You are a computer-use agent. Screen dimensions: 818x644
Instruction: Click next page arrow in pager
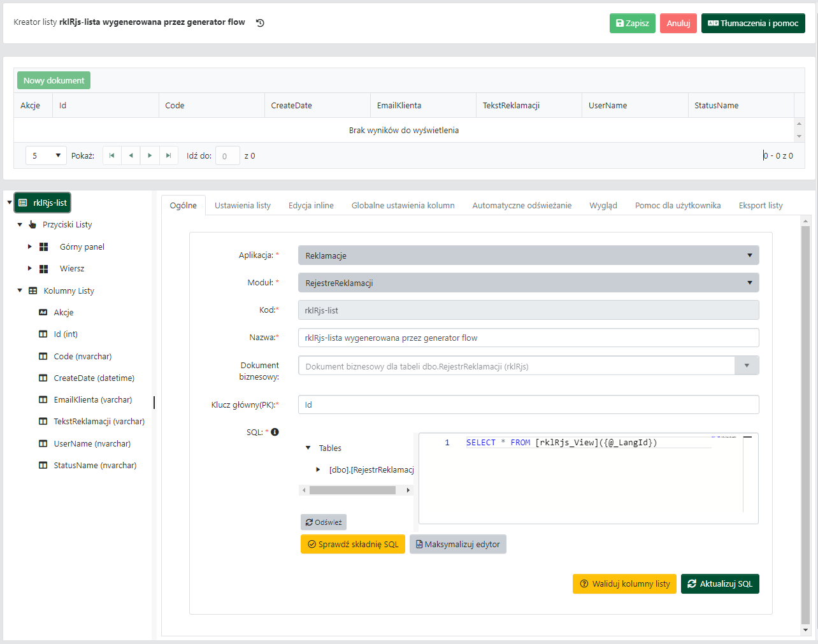150,155
